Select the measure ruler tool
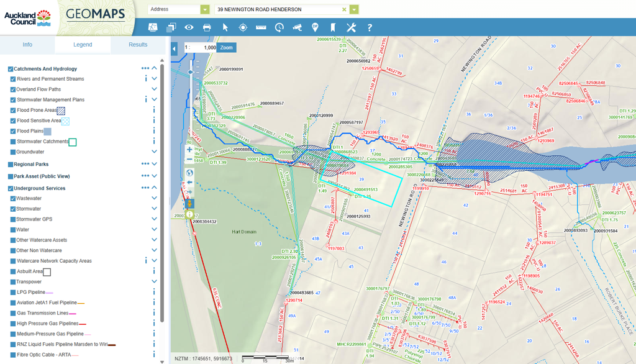This screenshot has height=364, width=636. [261, 27]
